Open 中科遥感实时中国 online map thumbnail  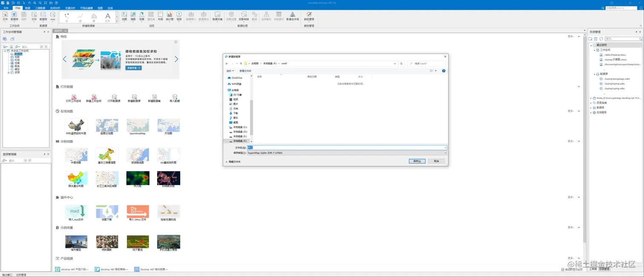pos(76,127)
